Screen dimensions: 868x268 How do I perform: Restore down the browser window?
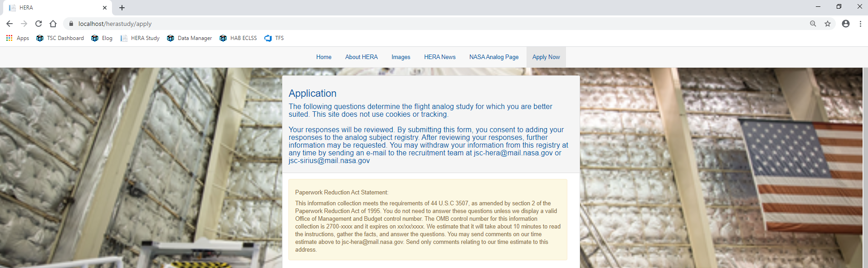[x=839, y=7]
